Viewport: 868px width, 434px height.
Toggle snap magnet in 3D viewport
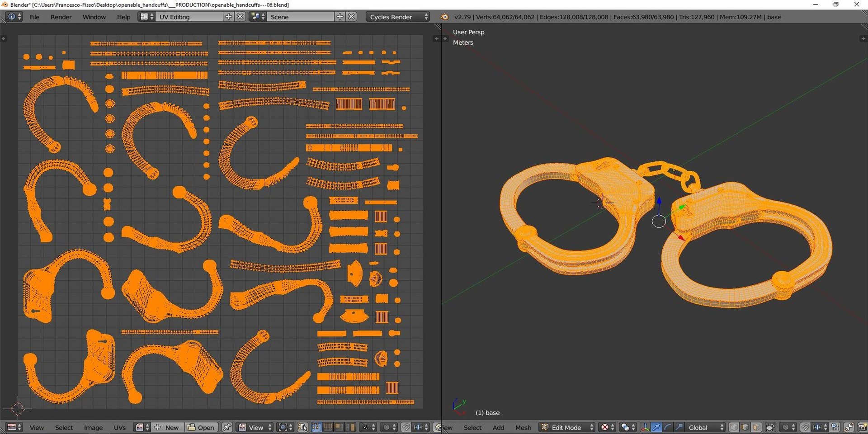click(x=805, y=427)
